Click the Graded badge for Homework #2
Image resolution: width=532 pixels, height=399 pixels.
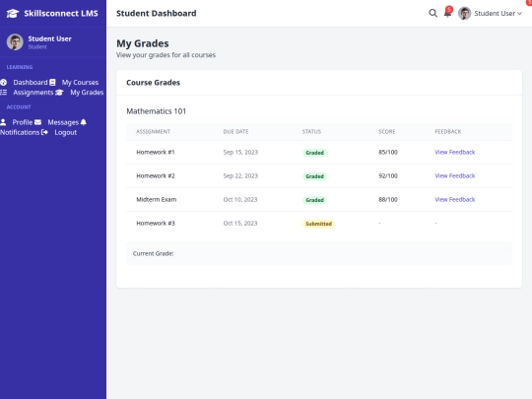(314, 176)
